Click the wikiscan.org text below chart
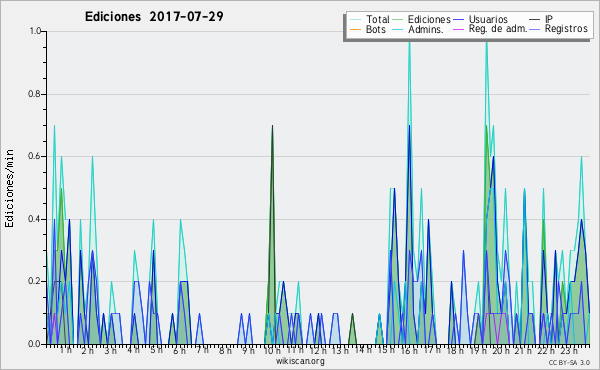The height and width of the screenshot is (370, 600). click(300, 361)
